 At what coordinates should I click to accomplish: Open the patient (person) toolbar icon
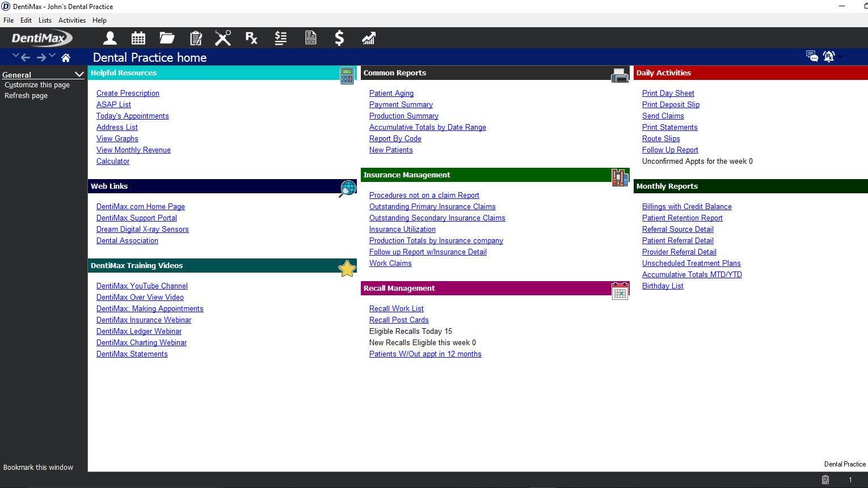(x=110, y=38)
